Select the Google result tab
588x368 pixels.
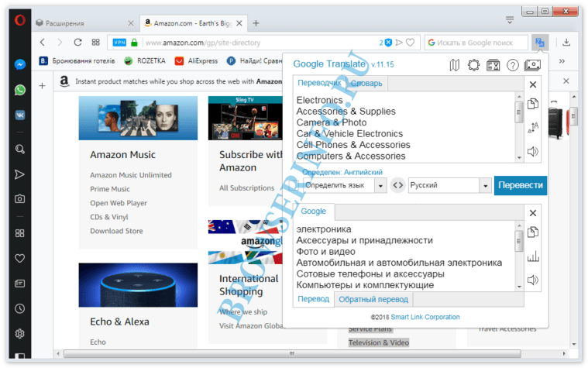tap(314, 212)
